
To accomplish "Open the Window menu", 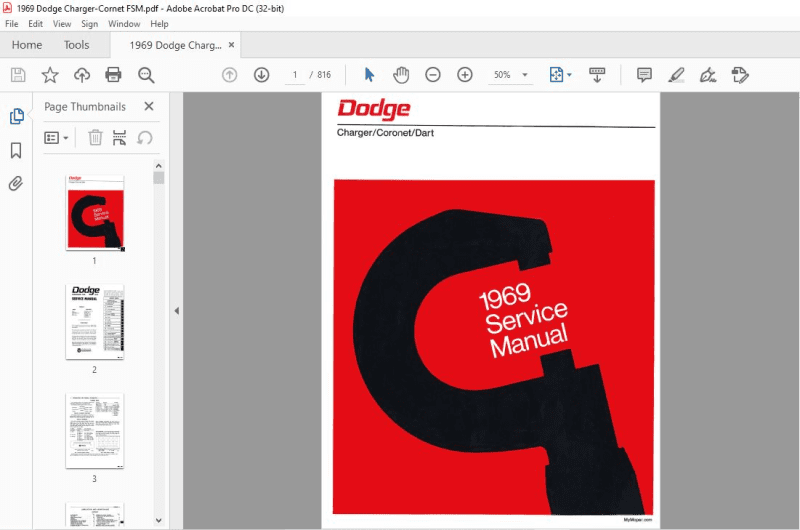I will pos(124,24).
